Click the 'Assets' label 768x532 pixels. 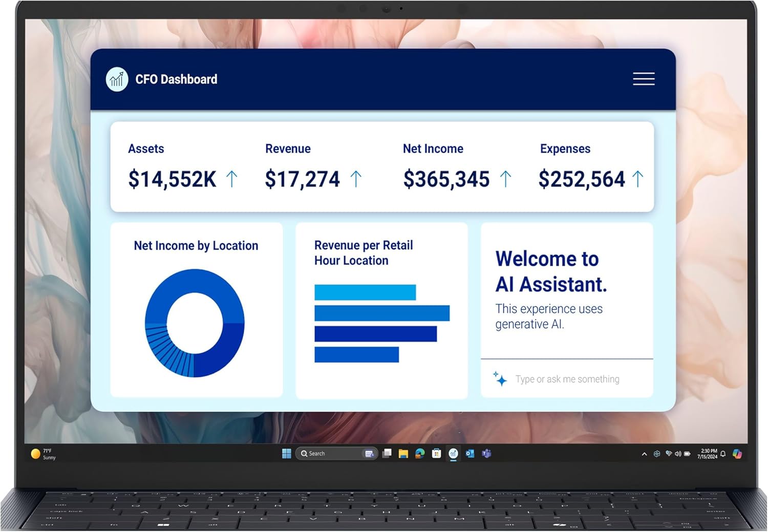click(x=146, y=148)
